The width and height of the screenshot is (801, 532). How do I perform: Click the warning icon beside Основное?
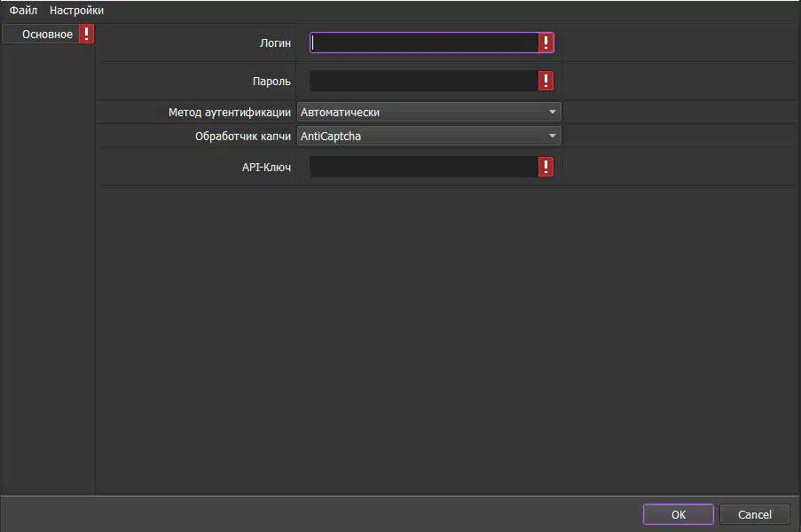[x=86, y=35]
